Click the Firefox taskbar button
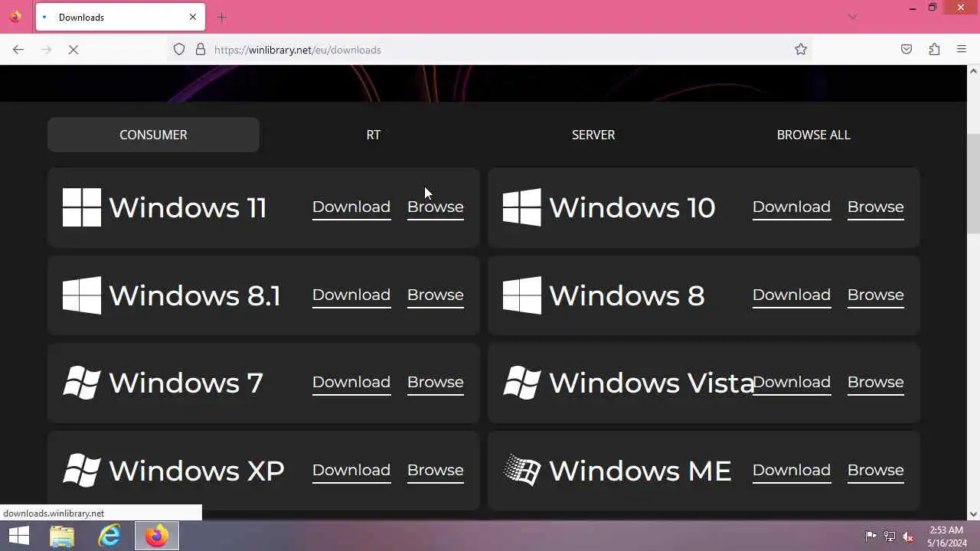Image resolution: width=980 pixels, height=551 pixels. click(157, 536)
